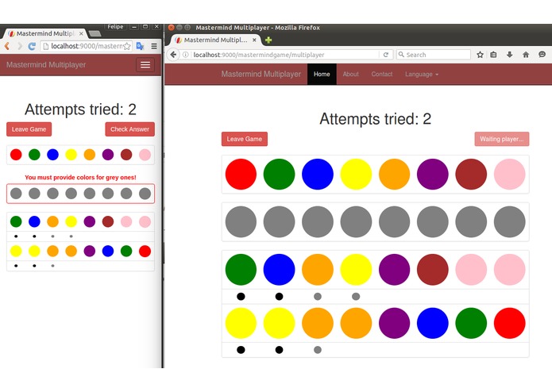Click last grey guess slot in left window
552x392 pixels.
point(145,194)
